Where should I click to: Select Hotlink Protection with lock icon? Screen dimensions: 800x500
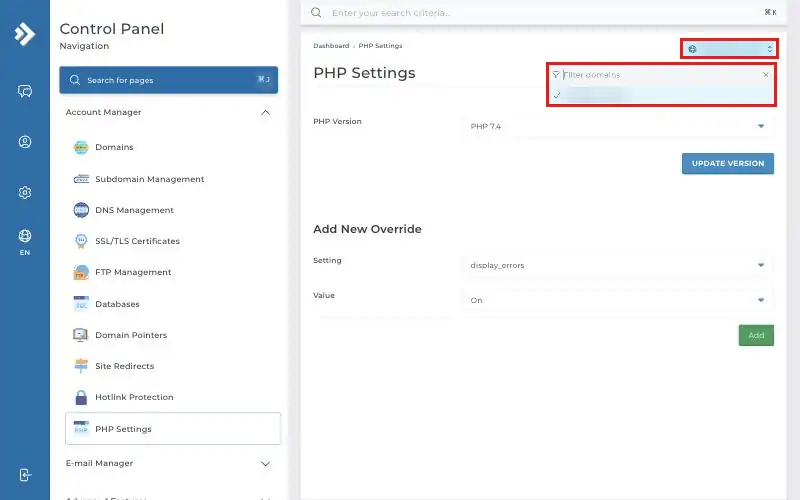(134, 397)
